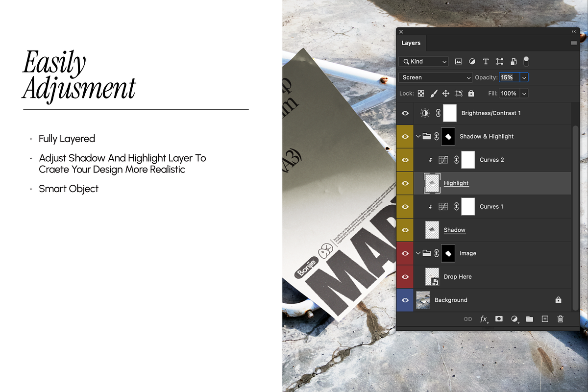
Task: Open the Layers panel menu
Action: (574, 43)
